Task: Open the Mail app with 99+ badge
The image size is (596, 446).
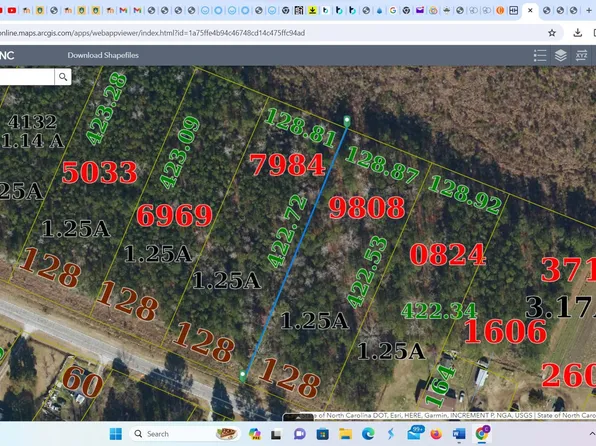Action: (415, 433)
